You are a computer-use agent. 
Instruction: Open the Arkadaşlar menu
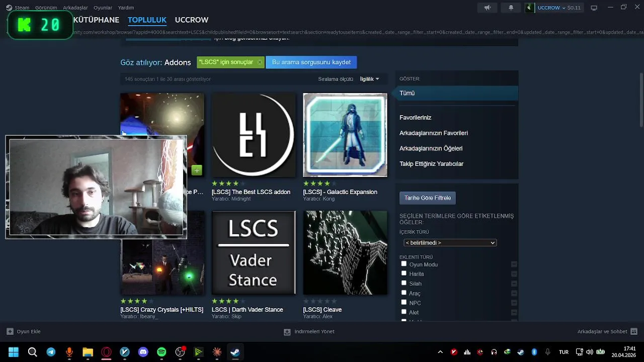[x=75, y=8]
